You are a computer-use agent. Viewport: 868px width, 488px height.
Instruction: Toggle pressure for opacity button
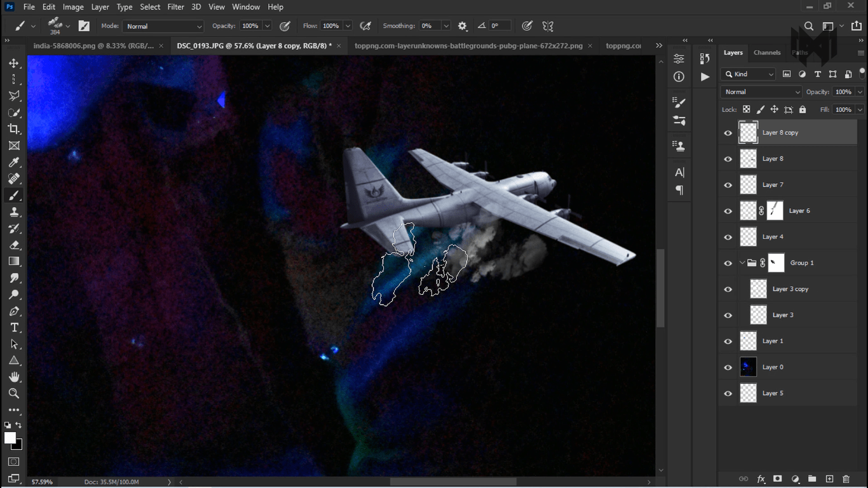click(x=285, y=26)
